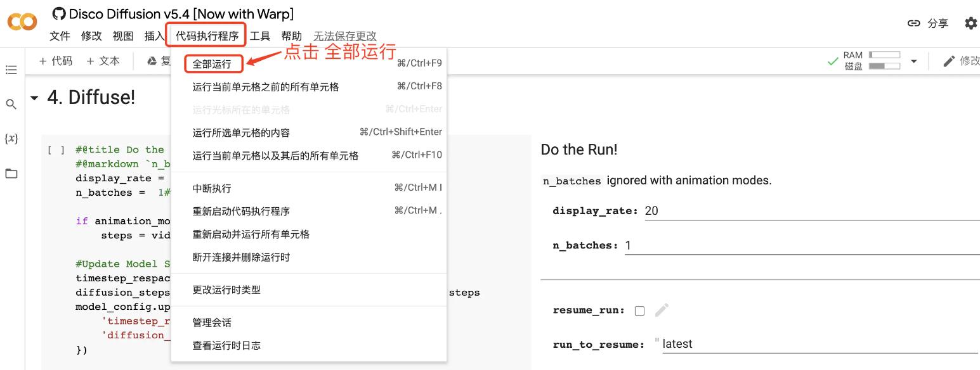Collapse the '4. Diffuse!' section

tap(34, 98)
